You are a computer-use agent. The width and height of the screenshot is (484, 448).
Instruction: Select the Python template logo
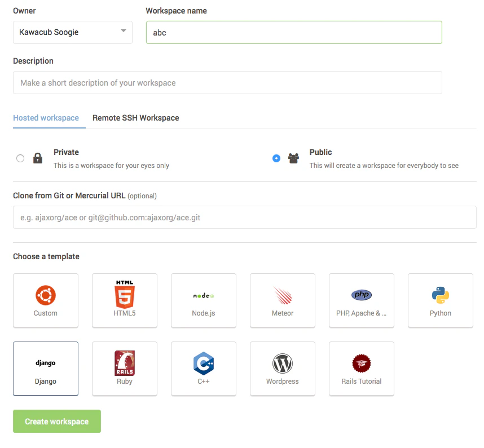click(x=441, y=295)
